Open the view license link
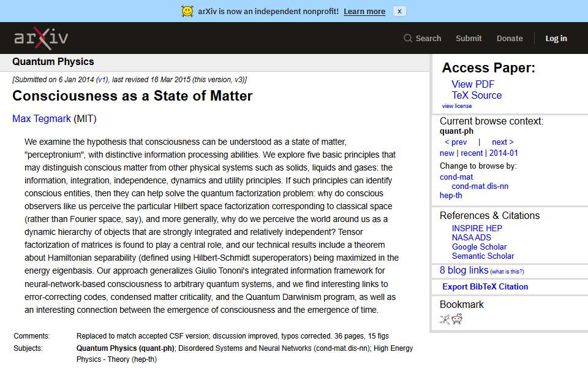The image size is (588, 368). 457,106
